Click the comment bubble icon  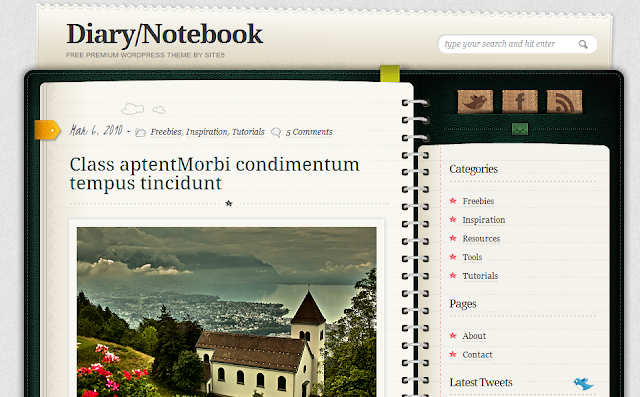(x=276, y=132)
